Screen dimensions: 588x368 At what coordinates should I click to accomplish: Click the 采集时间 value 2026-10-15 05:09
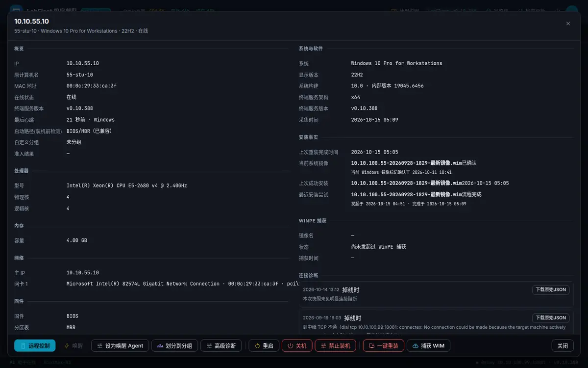click(x=375, y=120)
